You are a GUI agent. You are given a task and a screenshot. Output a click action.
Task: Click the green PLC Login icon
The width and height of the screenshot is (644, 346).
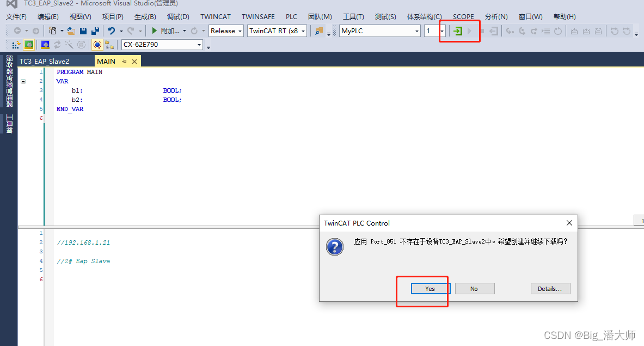(x=457, y=31)
